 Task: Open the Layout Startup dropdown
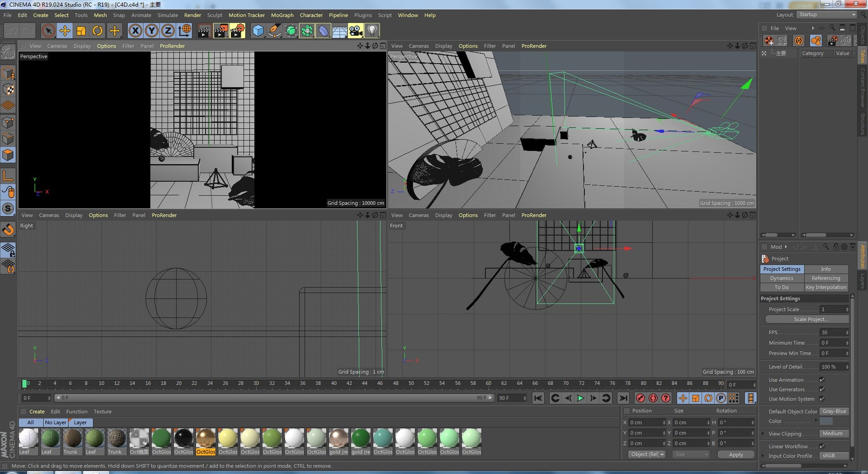point(827,14)
